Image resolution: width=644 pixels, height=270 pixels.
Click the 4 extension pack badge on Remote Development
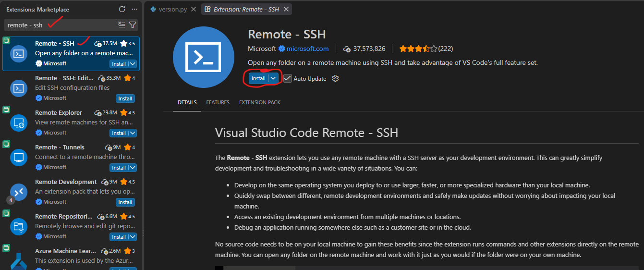coord(11,200)
